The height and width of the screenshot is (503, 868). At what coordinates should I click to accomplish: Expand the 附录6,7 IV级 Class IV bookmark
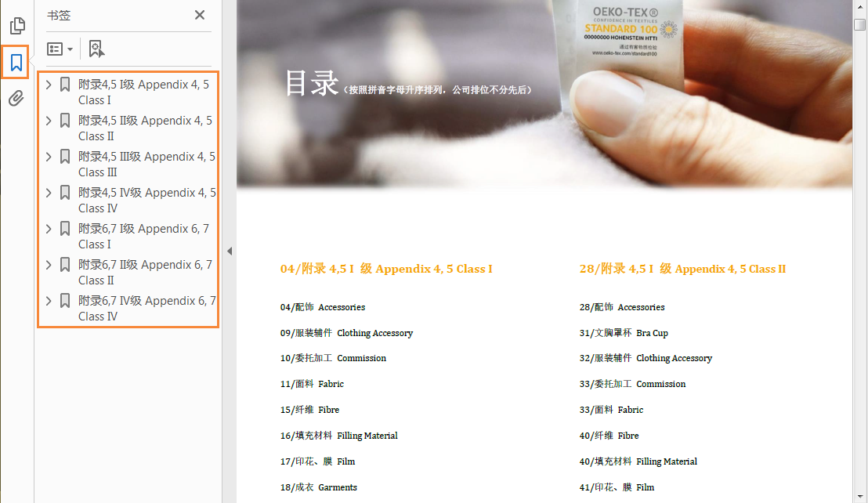click(x=49, y=301)
